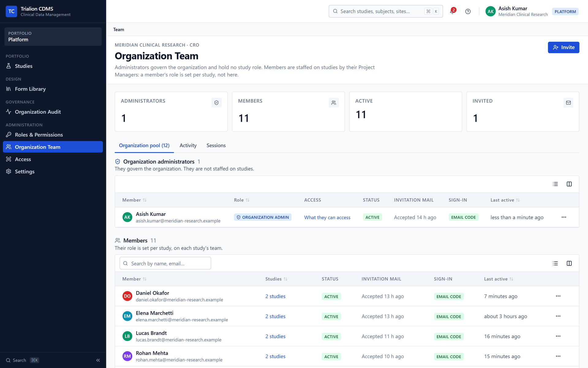The height and width of the screenshot is (368, 588).
Task: Click the people icon on Members card
Action: coord(334,103)
